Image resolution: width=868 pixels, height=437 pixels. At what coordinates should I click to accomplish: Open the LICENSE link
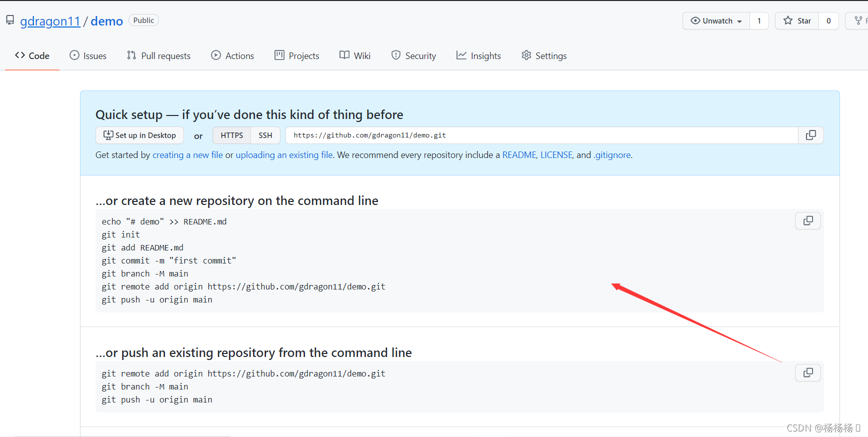coord(556,155)
